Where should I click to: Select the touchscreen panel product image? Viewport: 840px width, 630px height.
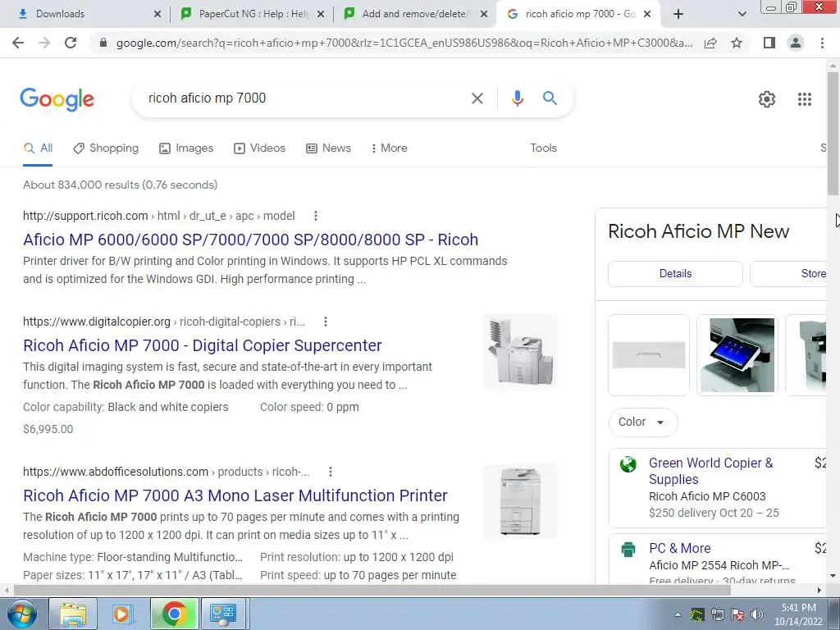tap(737, 355)
